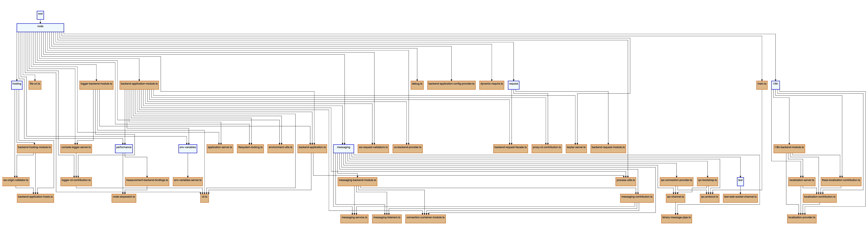Select backend-application-hosts.ts node
This screenshot has width=868, height=244.
(x=35, y=198)
